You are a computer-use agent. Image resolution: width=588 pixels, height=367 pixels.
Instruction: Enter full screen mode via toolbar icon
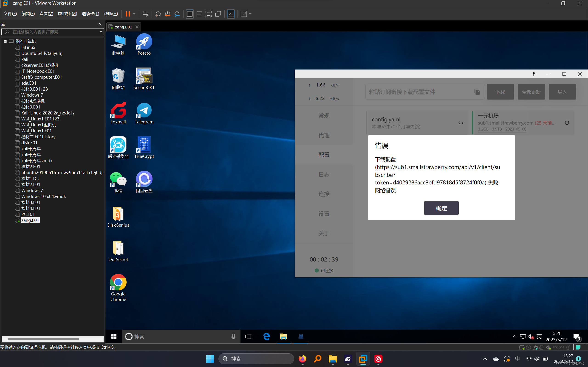[x=209, y=14]
